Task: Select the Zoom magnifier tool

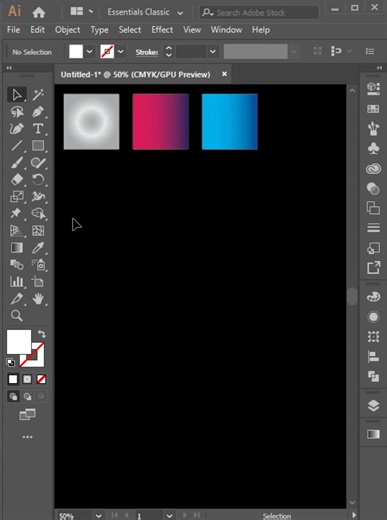Action: point(17,316)
